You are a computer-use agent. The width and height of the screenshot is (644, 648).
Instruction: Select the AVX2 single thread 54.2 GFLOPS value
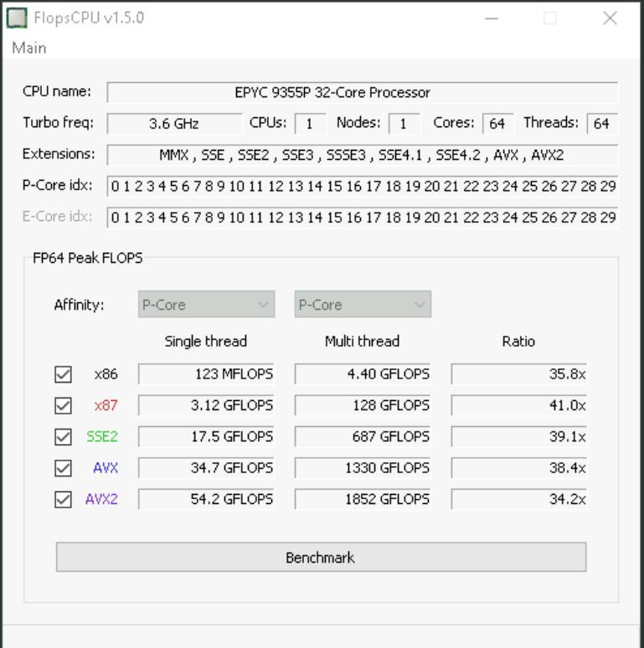pyautogui.click(x=206, y=499)
